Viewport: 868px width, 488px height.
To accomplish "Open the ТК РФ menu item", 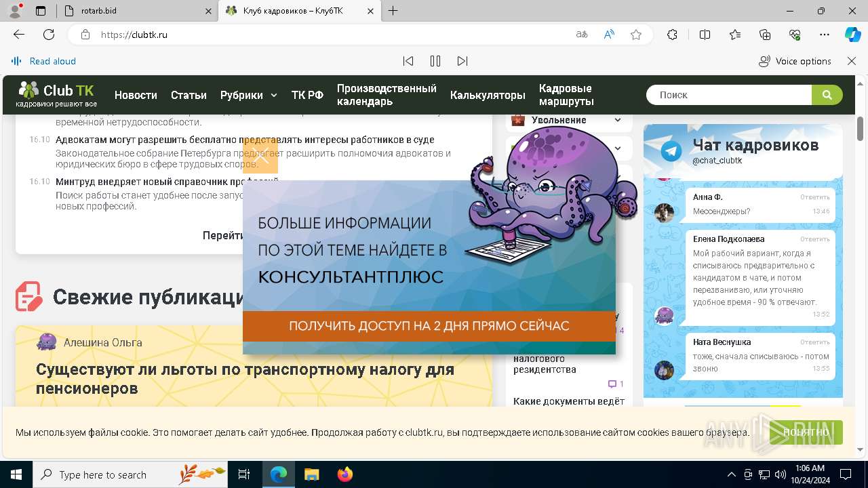I will coord(307,95).
